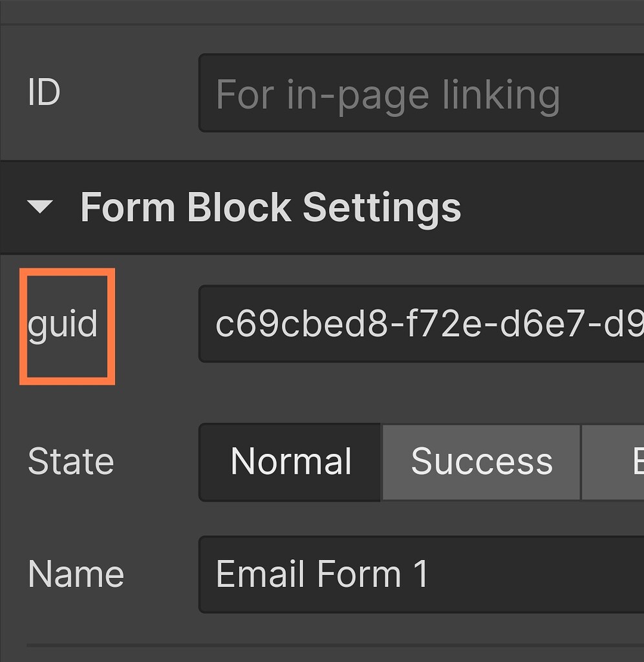Click the Form Block Settings header text
The height and width of the screenshot is (662, 644).
click(270, 208)
